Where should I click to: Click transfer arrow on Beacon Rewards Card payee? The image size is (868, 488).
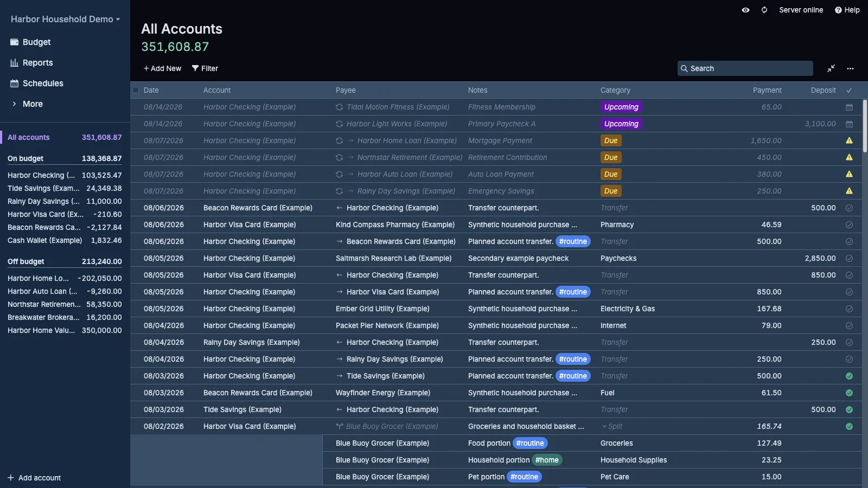click(x=339, y=241)
